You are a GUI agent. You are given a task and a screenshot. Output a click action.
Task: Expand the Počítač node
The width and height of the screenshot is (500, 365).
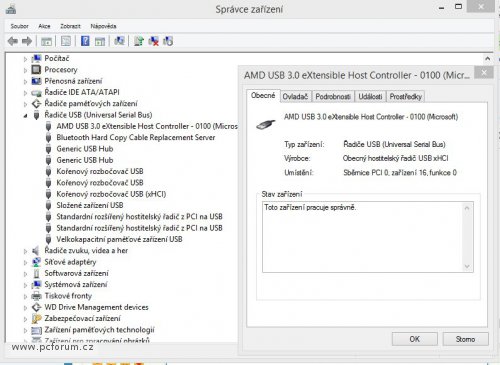[x=25, y=59]
